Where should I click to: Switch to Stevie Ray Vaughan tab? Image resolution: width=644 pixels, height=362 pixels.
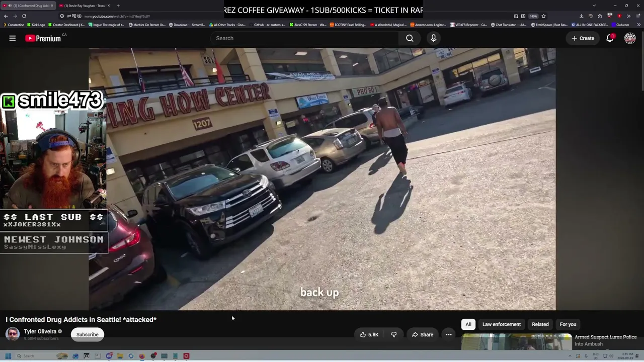84,6
